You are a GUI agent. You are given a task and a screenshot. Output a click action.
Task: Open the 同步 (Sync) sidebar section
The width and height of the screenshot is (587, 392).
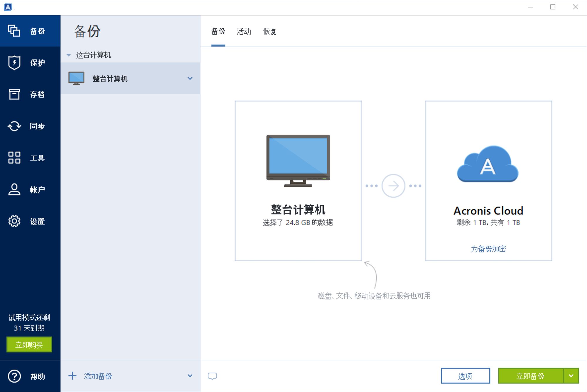(x=30, y=126)
